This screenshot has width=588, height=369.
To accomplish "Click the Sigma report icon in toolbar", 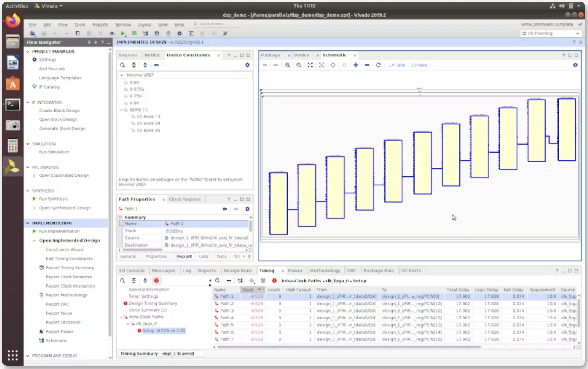I will click(191, 33).
